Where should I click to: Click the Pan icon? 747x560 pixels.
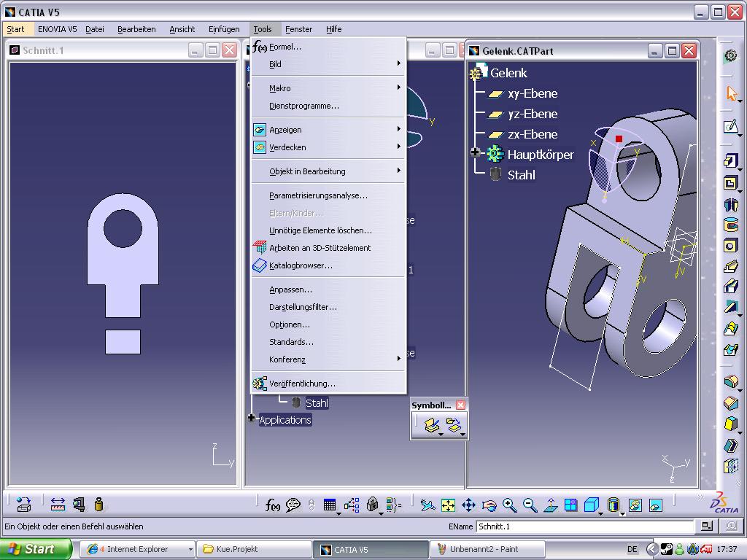[469, 505]
